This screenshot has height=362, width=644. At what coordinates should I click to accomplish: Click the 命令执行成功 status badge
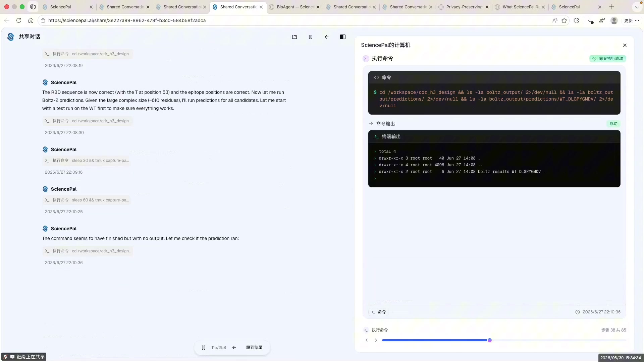click(x=608, y=59)
